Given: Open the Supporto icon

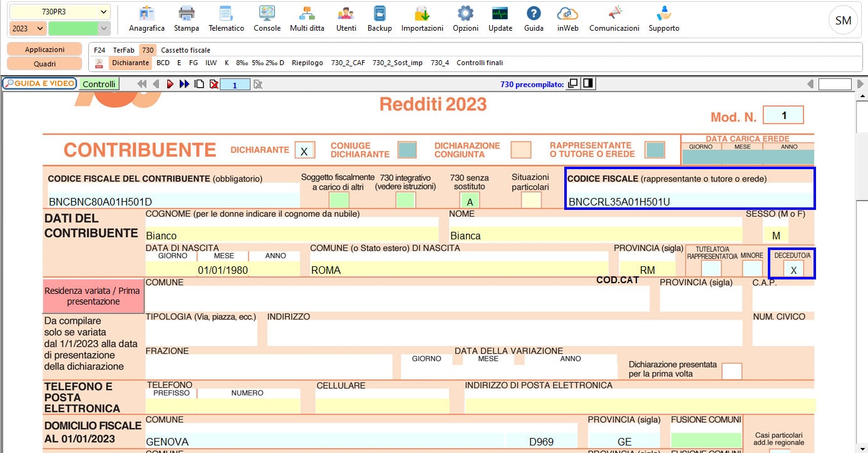Looking at the screenshot, I should coord(664,19).
